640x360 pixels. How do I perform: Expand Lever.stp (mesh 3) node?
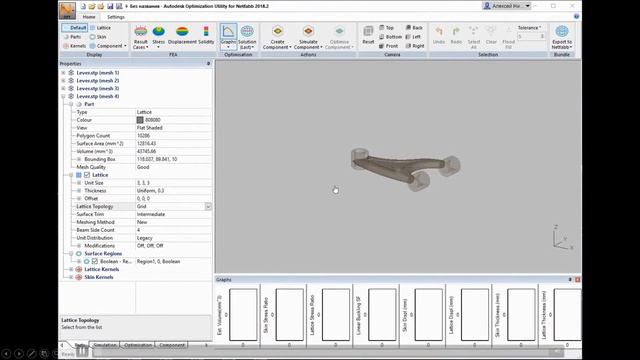click(63, 88)
